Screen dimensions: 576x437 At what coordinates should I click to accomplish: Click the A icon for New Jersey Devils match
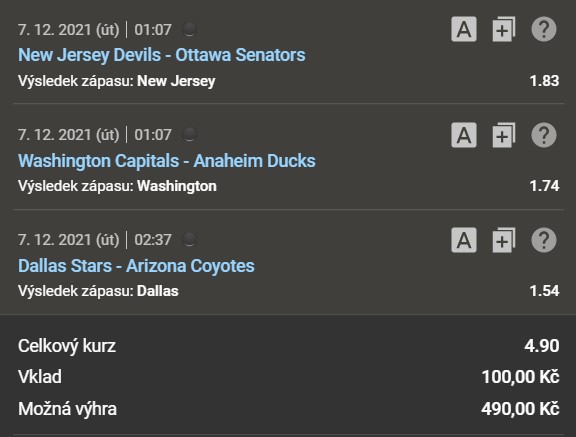464,29
